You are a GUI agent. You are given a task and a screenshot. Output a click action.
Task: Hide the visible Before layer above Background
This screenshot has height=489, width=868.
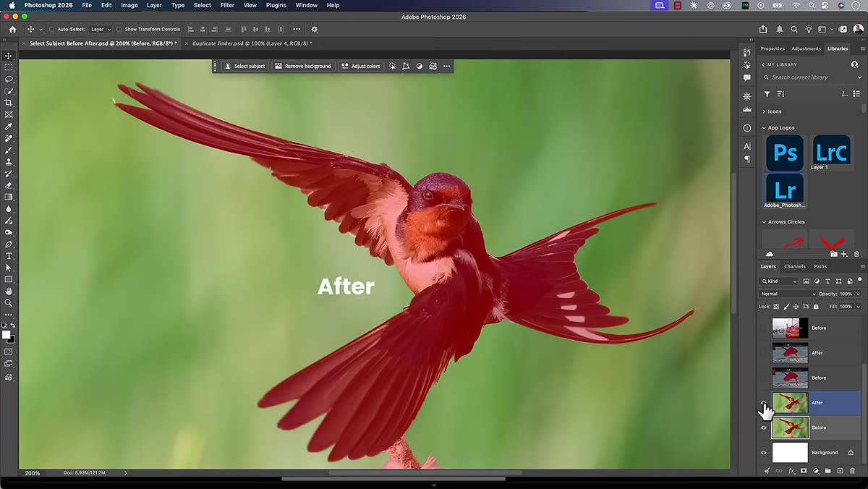(763, 428)
